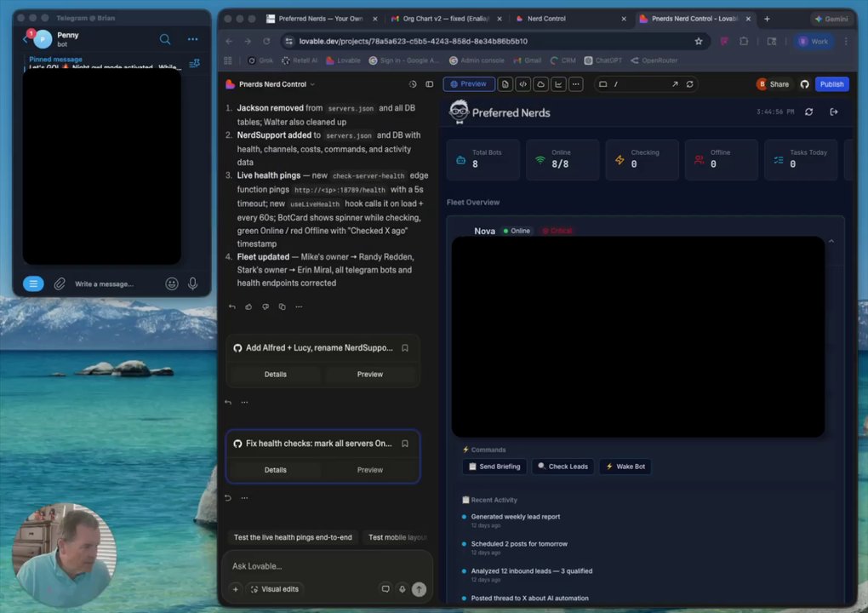Open emoji picker in Telegram

[x=172, y=284]
